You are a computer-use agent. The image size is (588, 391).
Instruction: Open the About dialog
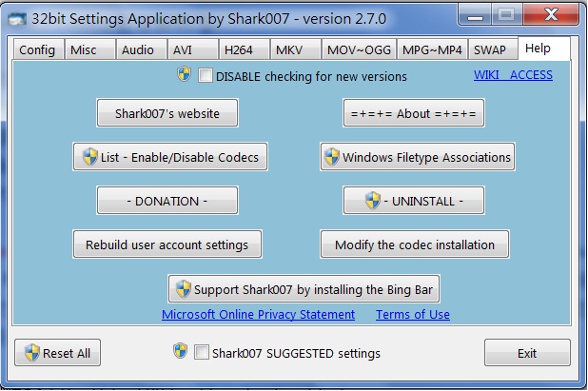click(414, 113)
